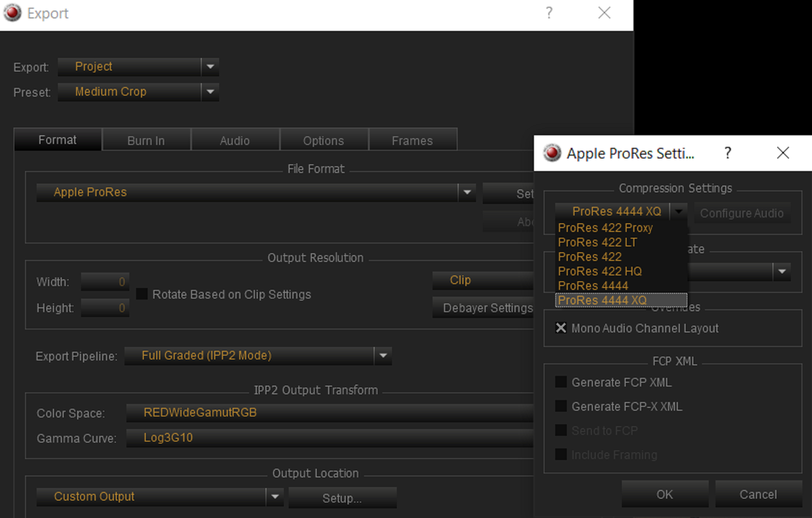
Task: Click dropdown arrow below Compression Settings list
Action: tap(782, 272)
